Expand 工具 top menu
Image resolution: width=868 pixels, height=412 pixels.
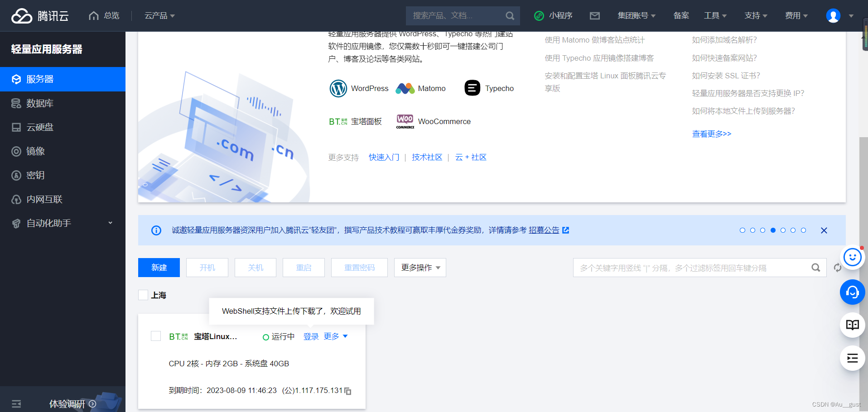click(x=715, y=16)
